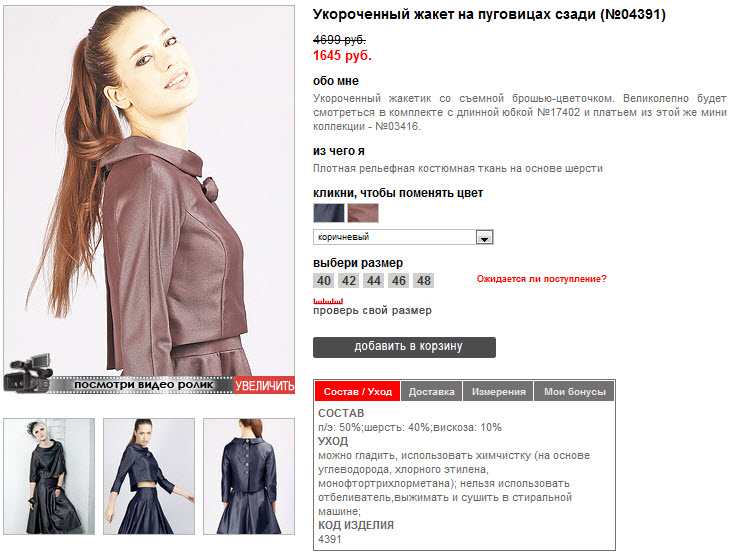
Task: Click the video camera icon
Action: pyautogui.click(x=28, y=374)
